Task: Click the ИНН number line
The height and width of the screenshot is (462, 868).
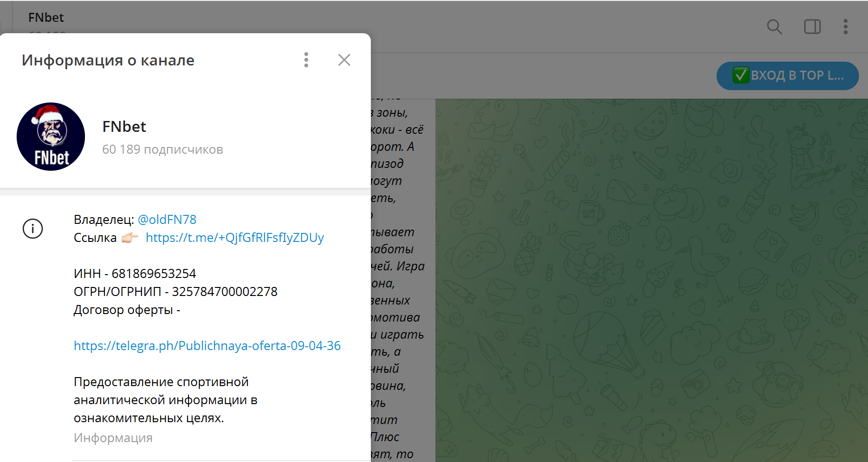Action: pos(135,274)
